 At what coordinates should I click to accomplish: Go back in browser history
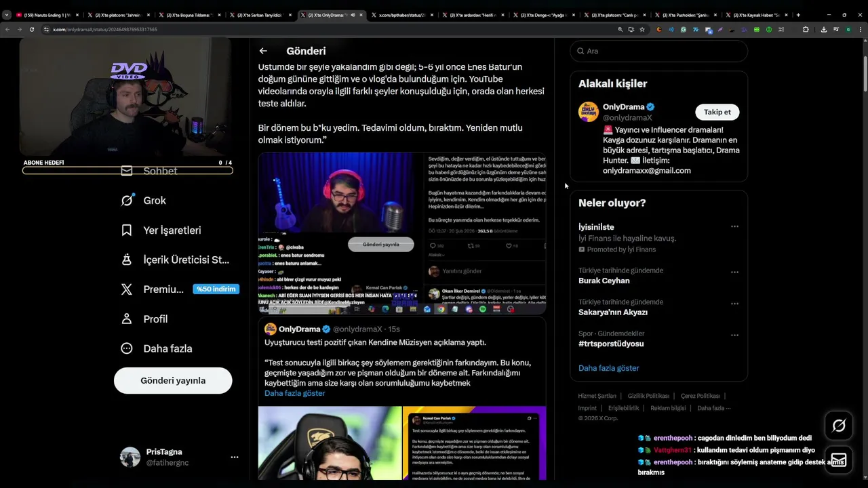click(7, 30)
